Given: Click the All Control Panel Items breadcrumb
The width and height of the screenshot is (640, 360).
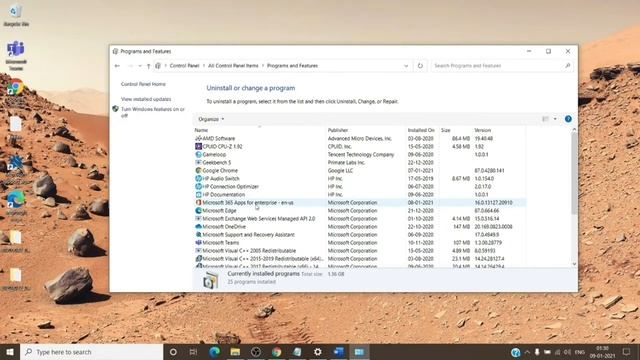Looking at the screenshot, I should click(233, 66).
